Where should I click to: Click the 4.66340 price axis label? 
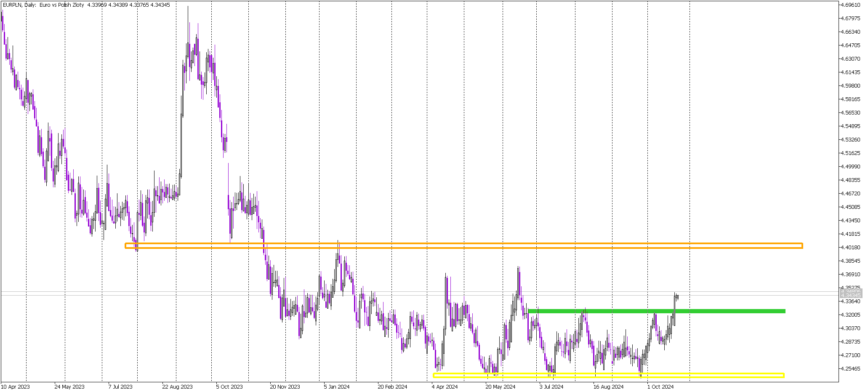pos(851,32)
